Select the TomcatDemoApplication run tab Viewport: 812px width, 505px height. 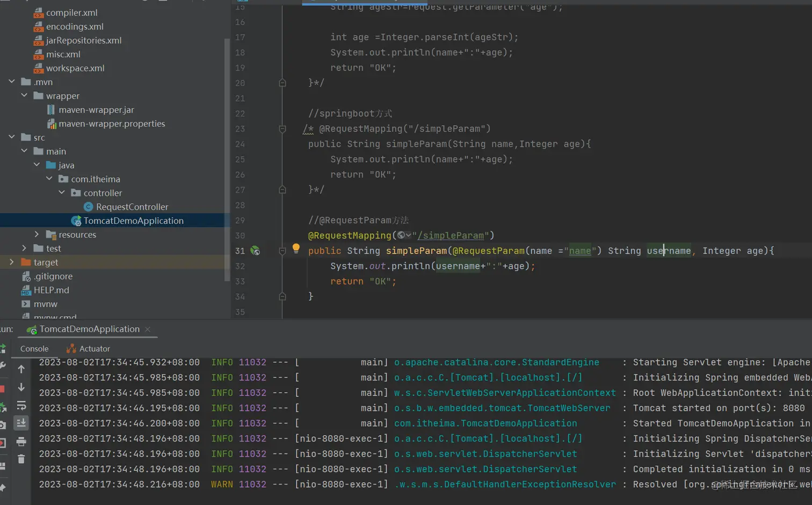pyautogui.click(x=89, y=329)
